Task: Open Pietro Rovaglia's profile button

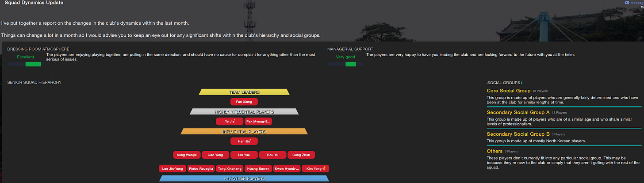Action: pos(201,169)
